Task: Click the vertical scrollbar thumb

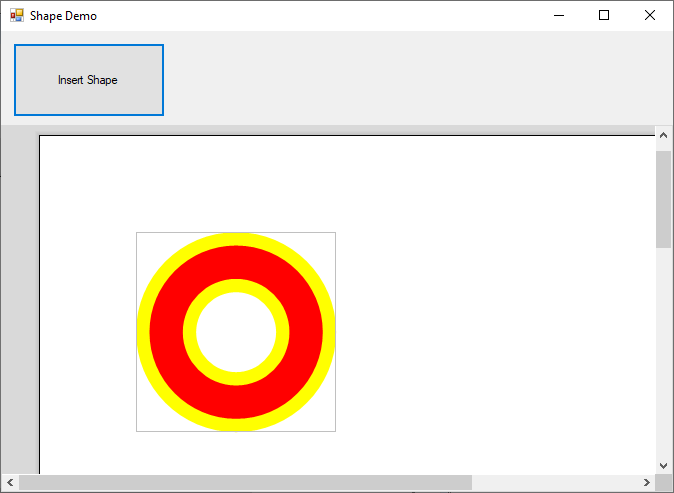Action: pyautogui.click(x=663, y=199)
